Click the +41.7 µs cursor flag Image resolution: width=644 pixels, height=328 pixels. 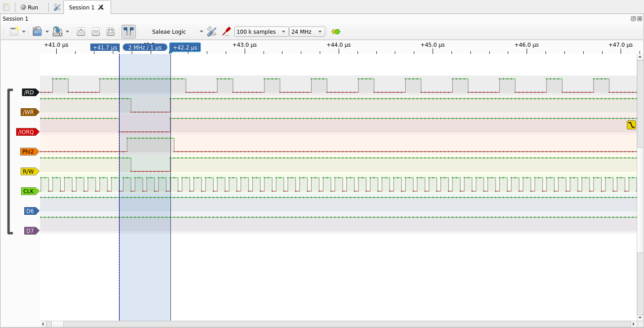click(x=105, y=48)
